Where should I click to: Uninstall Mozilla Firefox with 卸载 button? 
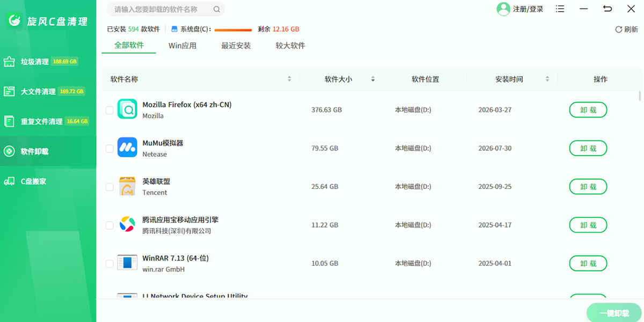point(588,110)
